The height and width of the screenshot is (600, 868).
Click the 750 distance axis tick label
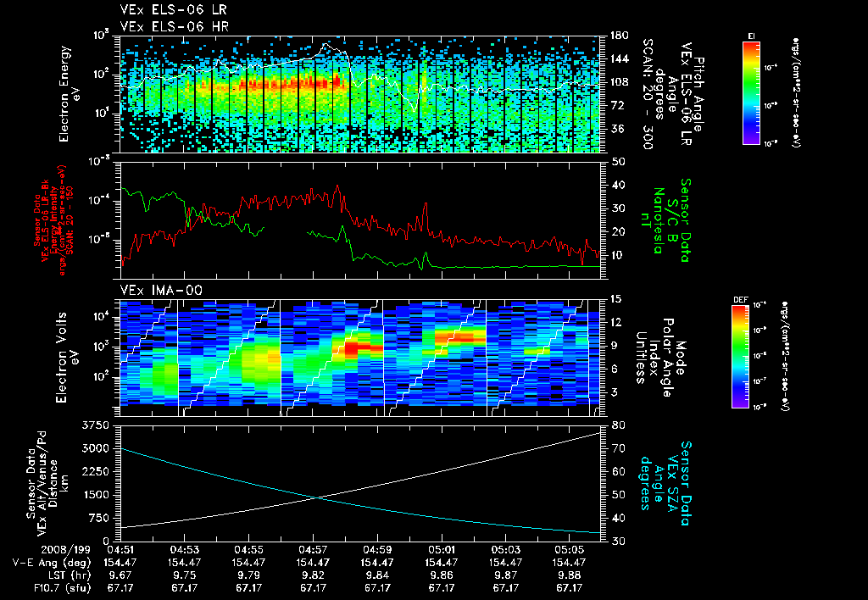point(98,518)
